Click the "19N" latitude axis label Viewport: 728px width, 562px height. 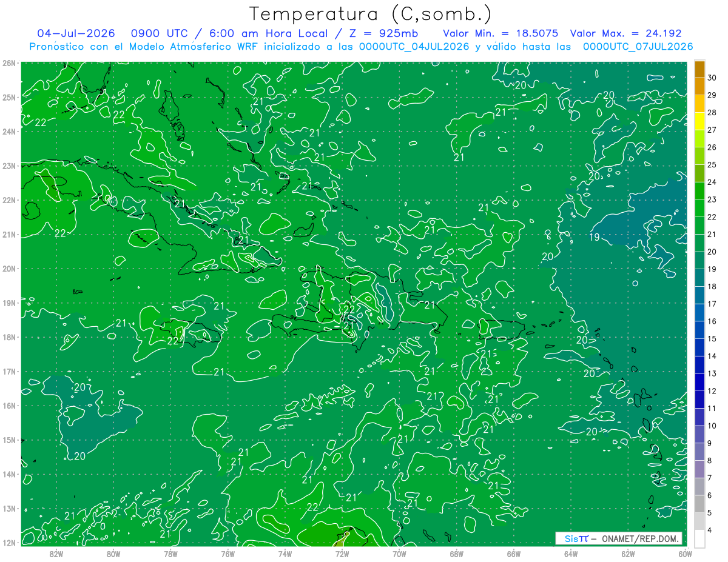point(8,303)
